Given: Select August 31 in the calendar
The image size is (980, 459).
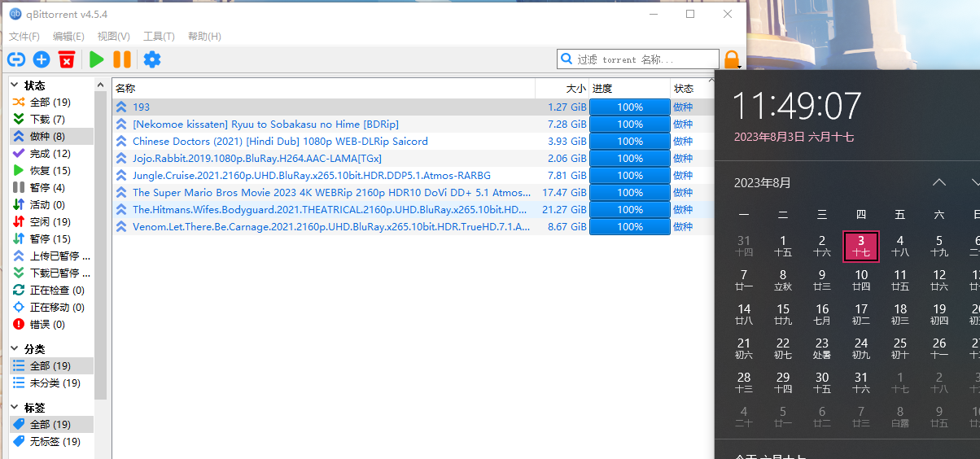Looking at the screenshot, I should (x=861, y=382).
